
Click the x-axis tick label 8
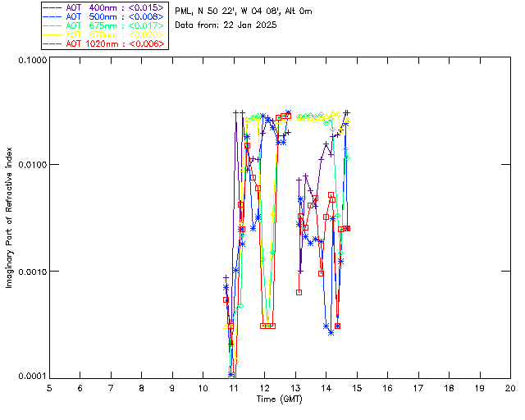141,388
